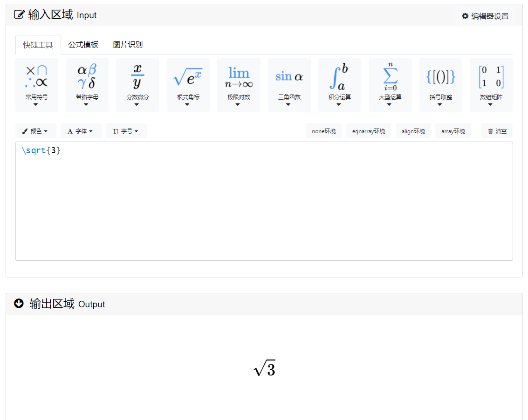Screen dimensions: 528x420
Task: Open the 极限对数 limit tool
Action: click(x=239, y=85)
